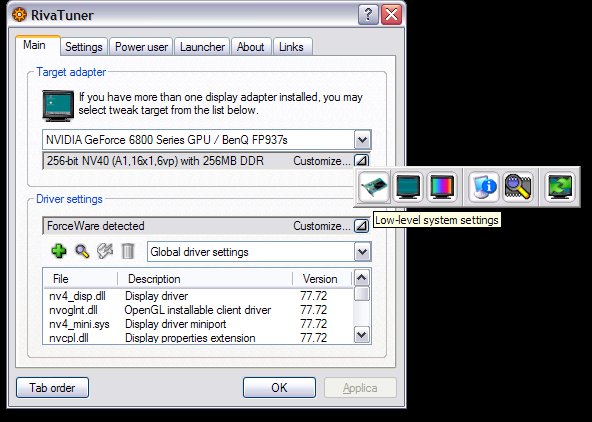Close the RivaTuner window

[x=392, y=15]
